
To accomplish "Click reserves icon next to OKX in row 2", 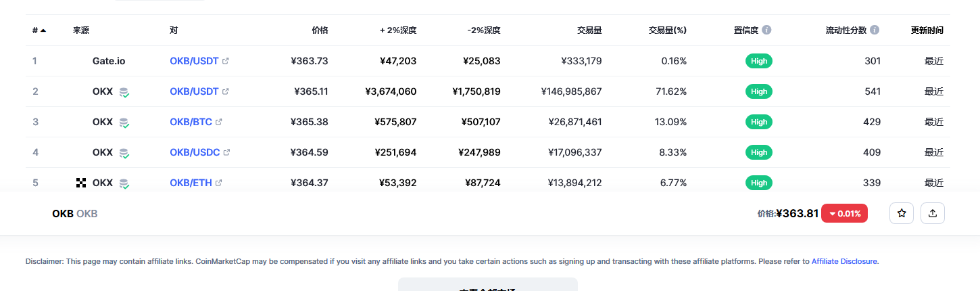I will (124, 92).
